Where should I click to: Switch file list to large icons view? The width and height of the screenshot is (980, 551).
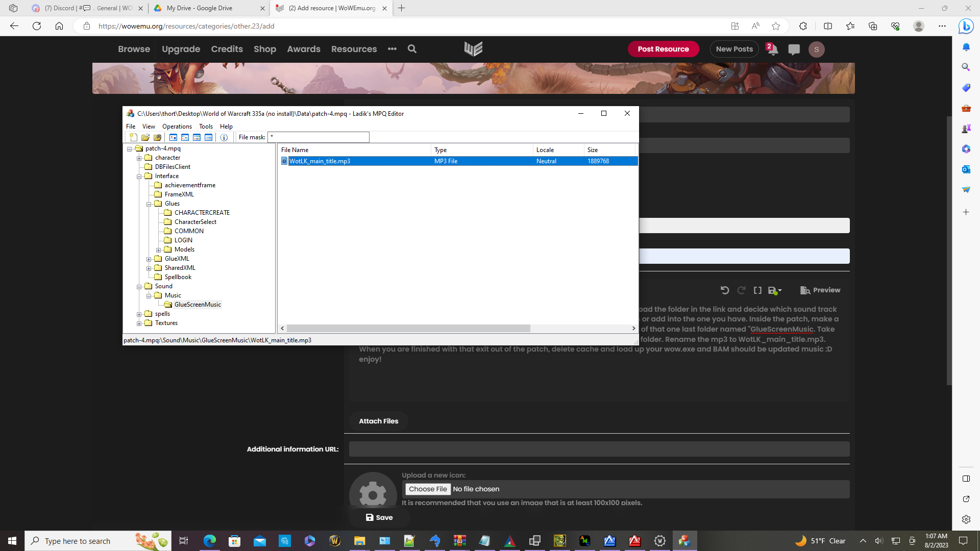[x=174, y=137]
